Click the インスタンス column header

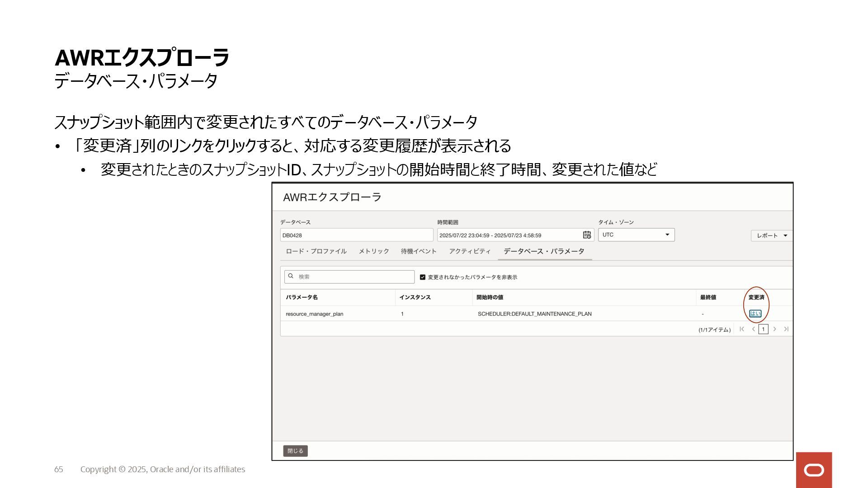(x=415, y=297)
